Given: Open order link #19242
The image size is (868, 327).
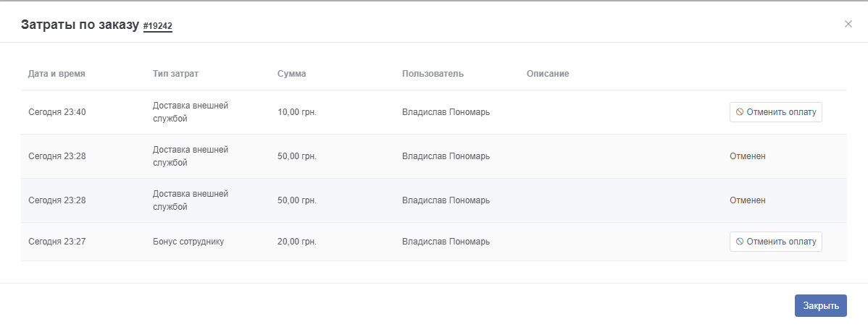Looking at the screenshot, I should click(158, 26).
